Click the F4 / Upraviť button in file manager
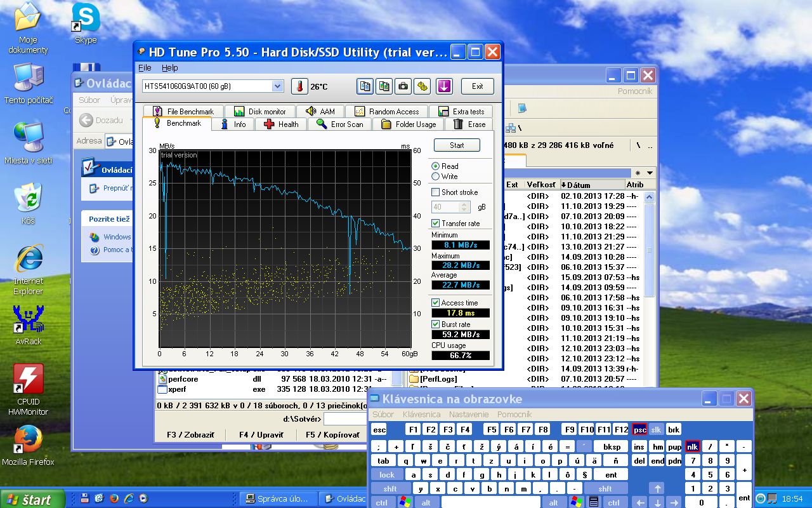This screenshot has height=508, width=812. pyautogui.click(x=261, y=435)
